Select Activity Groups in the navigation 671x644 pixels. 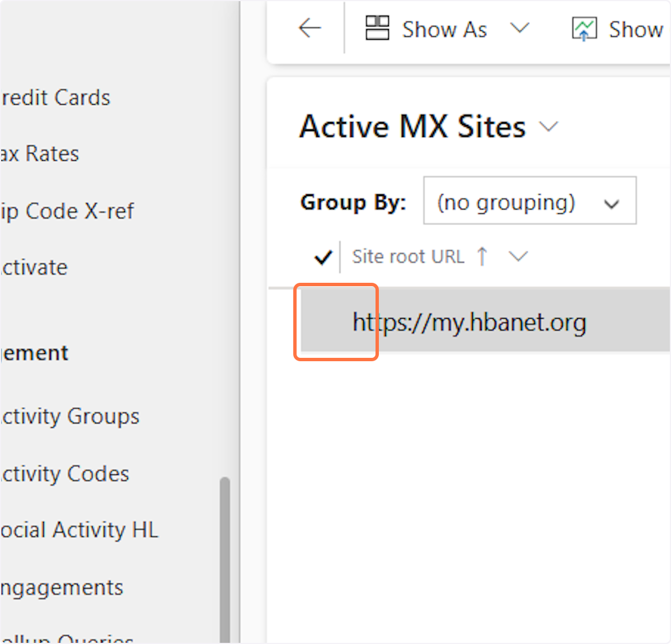pos(70,416)
